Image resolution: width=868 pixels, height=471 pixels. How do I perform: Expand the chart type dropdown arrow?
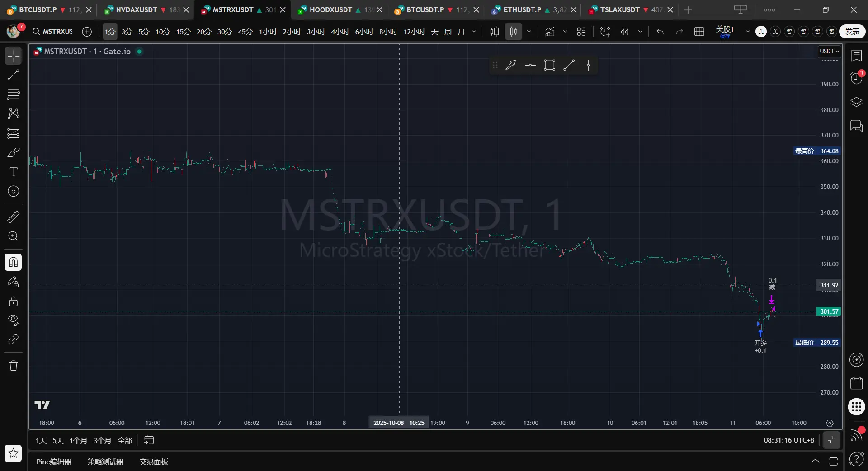click(529, 32)
